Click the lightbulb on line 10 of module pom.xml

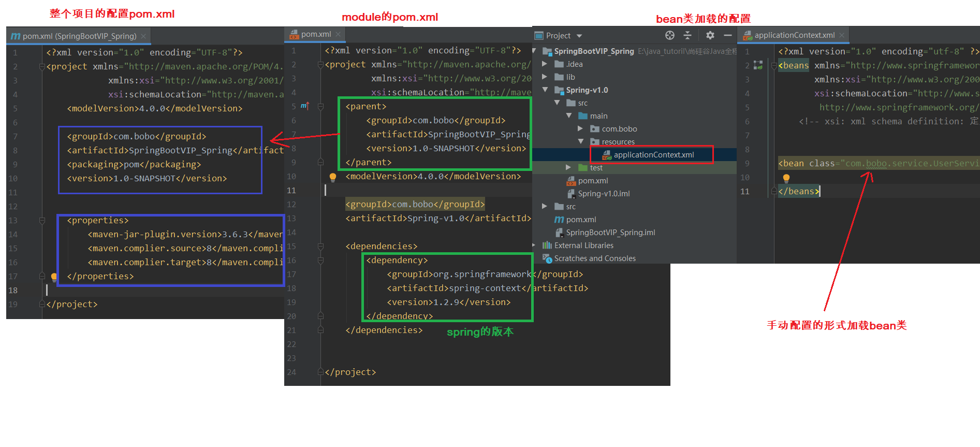coord(333,177)
